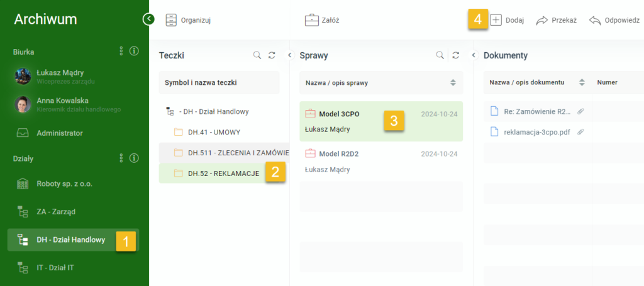This screenshot has height=286, width=644.
Task: Open the Działy three-dot options menu
Action: [121, 158]
